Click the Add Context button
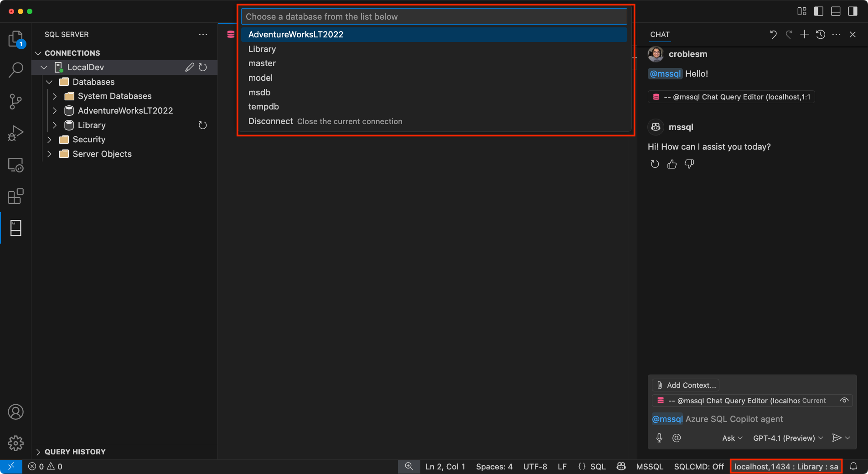 coord(685,385)
